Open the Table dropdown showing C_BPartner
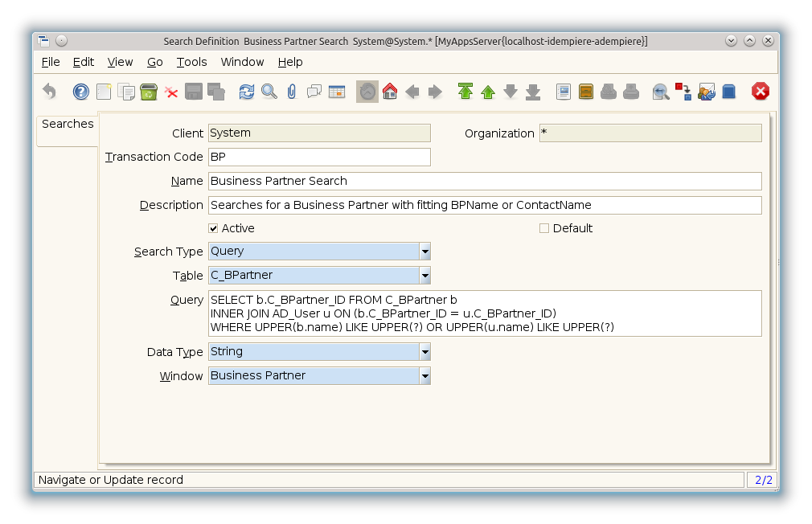The image size is (812, 524). point(424,276)
